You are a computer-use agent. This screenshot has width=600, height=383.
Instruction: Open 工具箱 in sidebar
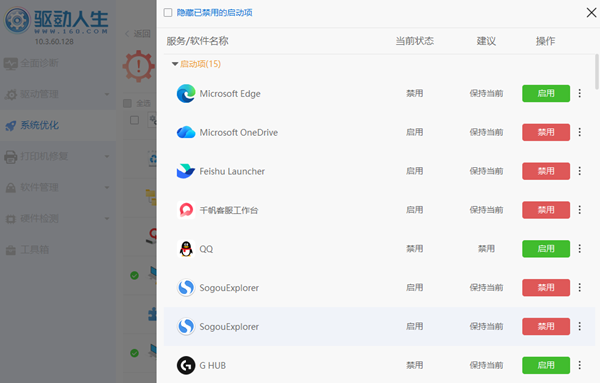(x=58, y=250)
